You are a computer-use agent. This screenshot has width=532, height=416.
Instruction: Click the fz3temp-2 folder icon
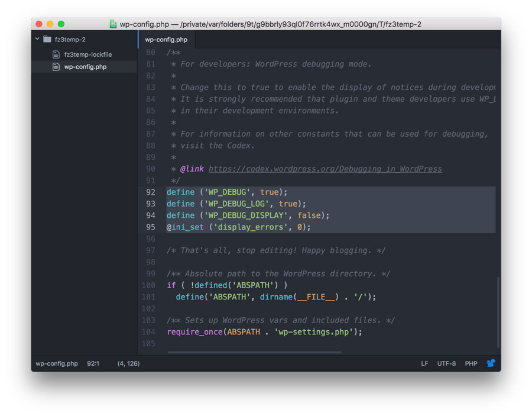[x=47, y=40]
